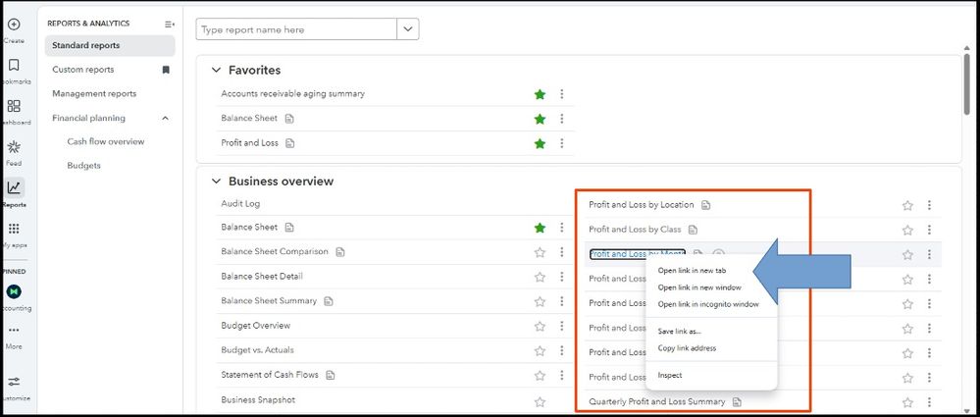Open Bookmarks in left rail
The height and width of the screenshot is (417, 980).
pos(14,66)
